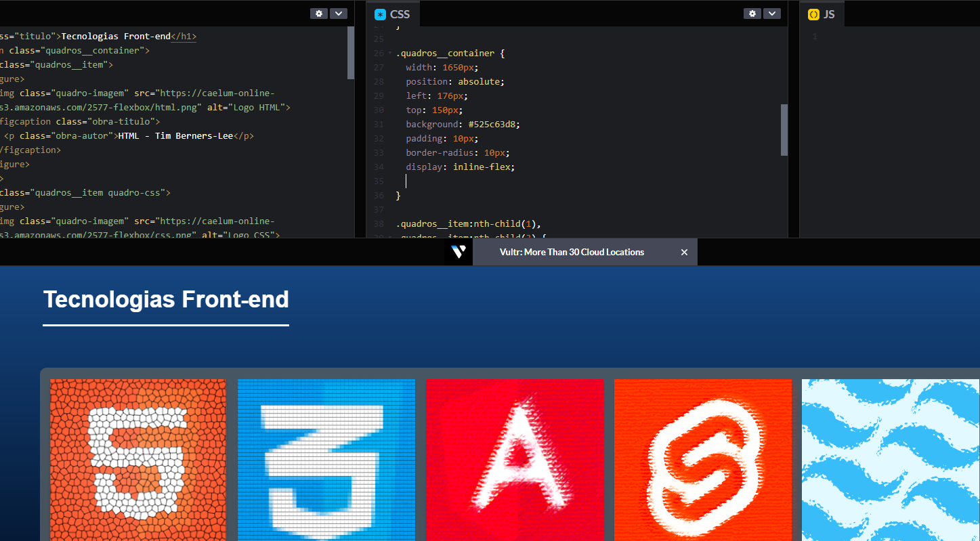The height and width of the screenshot is (541, 980).
Task: Click 'HTML - Tim Berners-Lee' text in HTML editor
Action: [x=176, y=135]
